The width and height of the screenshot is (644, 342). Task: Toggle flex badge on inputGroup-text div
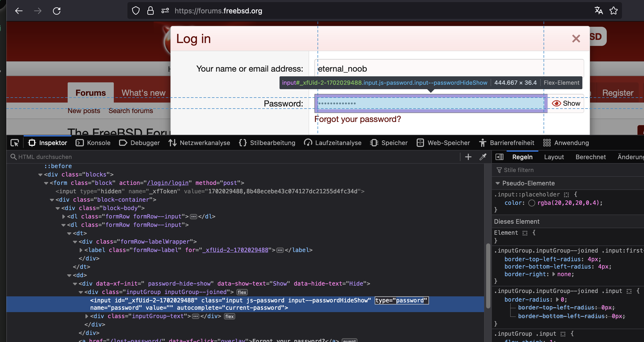point(229,316)
